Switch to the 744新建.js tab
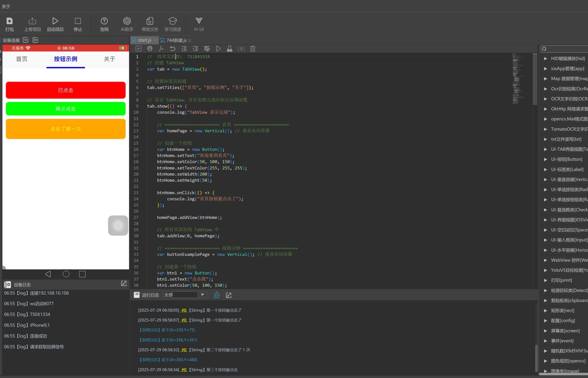Viewport: 588px width, 378px height. click(176, 40)
